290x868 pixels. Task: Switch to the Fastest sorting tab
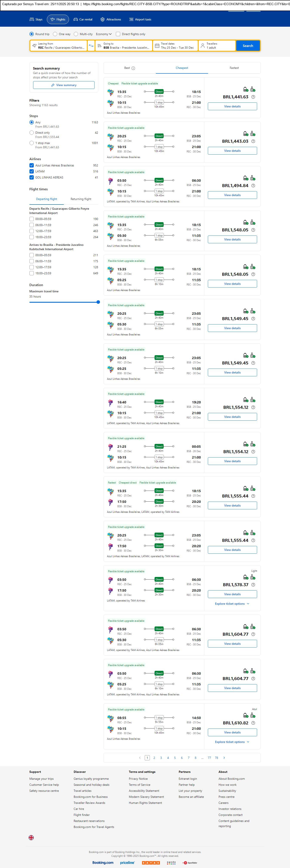(234, 68)
